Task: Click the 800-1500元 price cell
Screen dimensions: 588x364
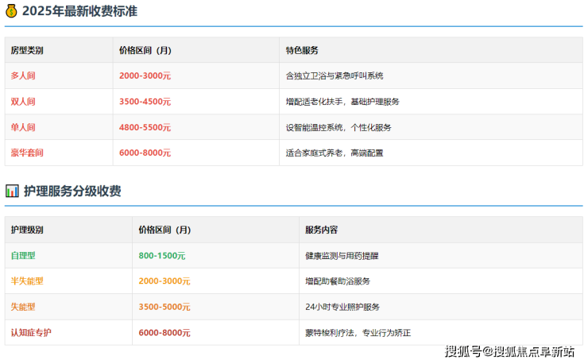Action: 161,256
